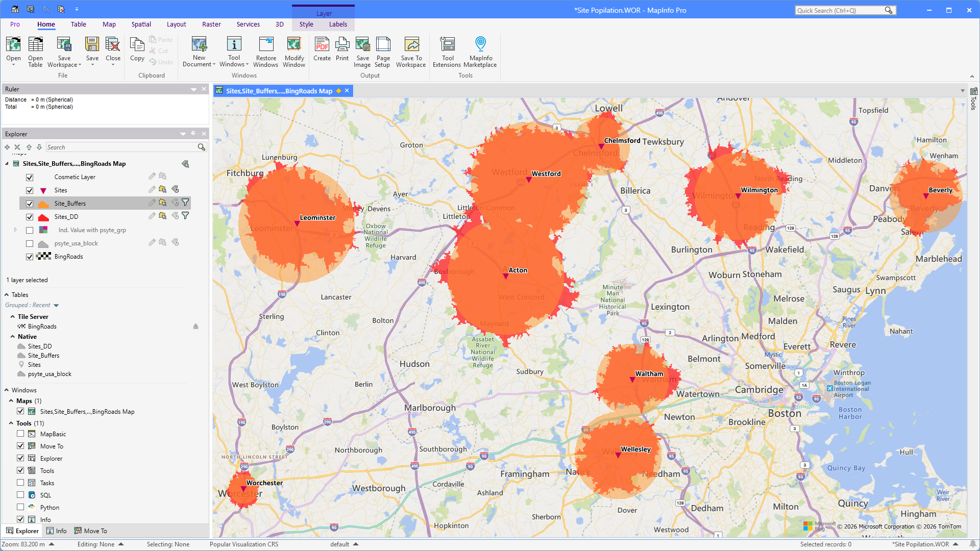980x551 pixels.
Task: Switch to Move To bottom panel tab
Action: (x=91, y=531)
